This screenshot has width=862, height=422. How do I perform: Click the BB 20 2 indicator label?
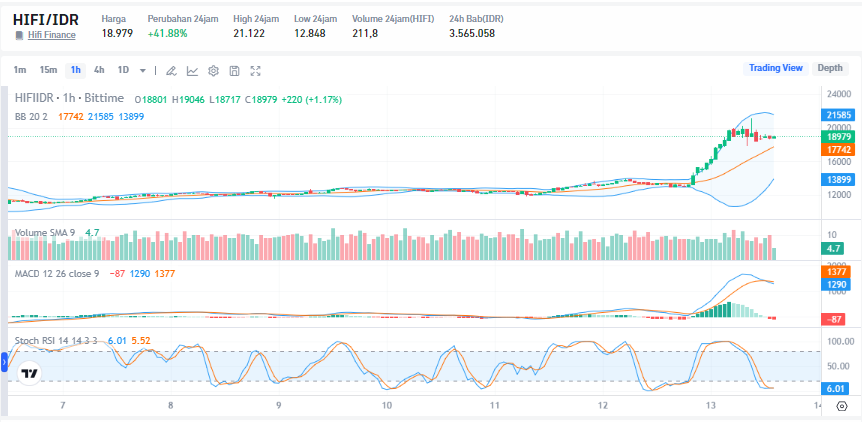tap(33, 116)
